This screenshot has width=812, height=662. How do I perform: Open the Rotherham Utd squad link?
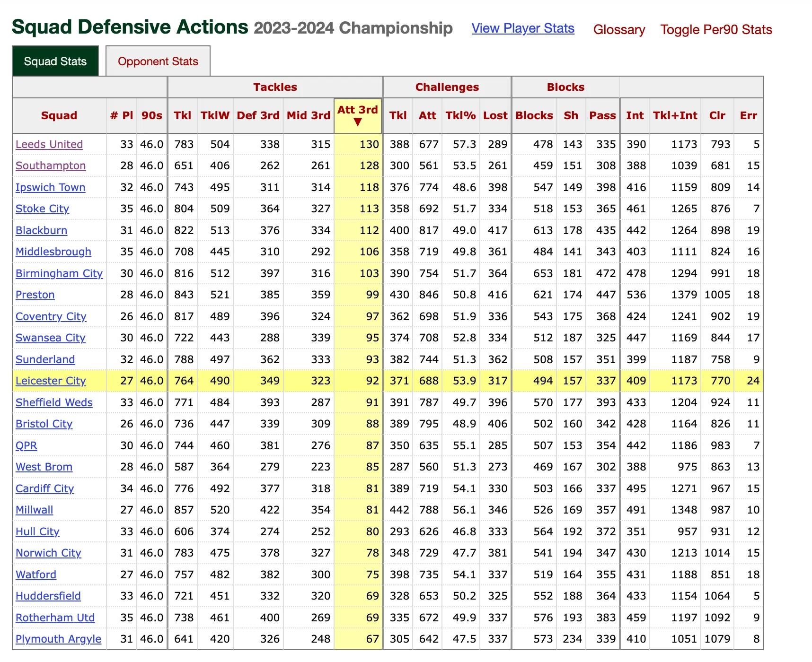[55, 618]
